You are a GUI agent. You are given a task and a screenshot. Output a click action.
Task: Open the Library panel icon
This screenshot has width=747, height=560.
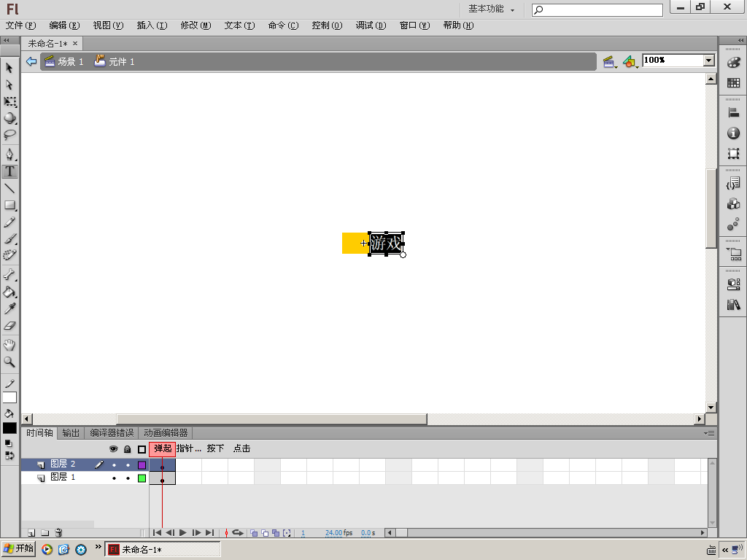coord(734,304)
